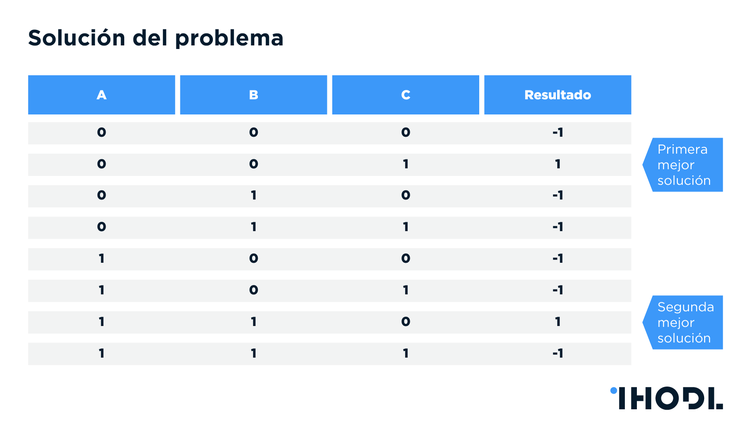
Task: Click the 'Segunda mejor solución' callout
Action: click(x=684, y=323)
